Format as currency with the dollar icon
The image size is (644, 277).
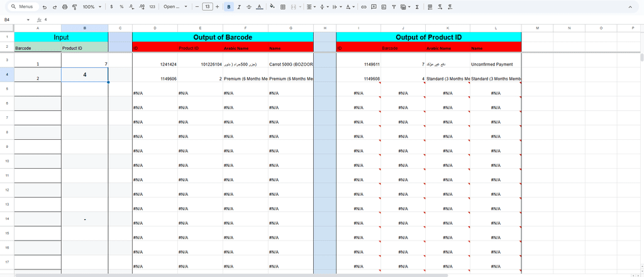(112, 7)
